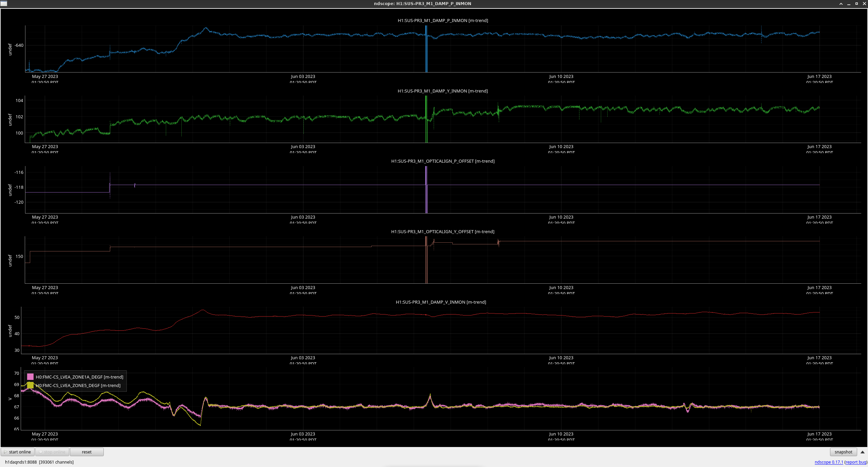Open the report bug link

pos(856,462)
